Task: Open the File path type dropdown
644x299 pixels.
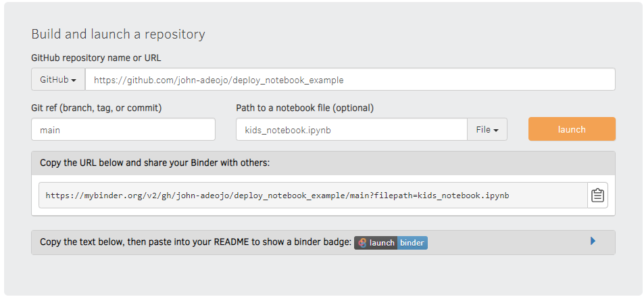Action: click(x=487, y=129)
